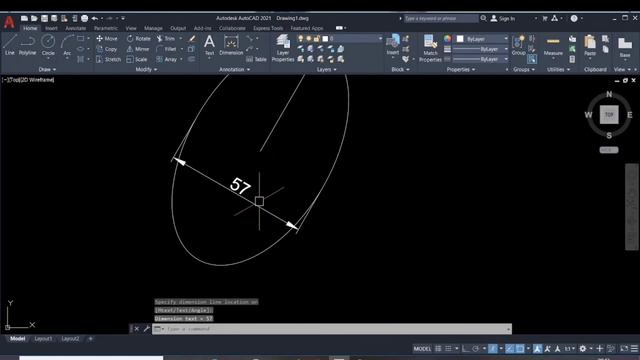Switch to the Layout1 tab

(x=43, y=338)
